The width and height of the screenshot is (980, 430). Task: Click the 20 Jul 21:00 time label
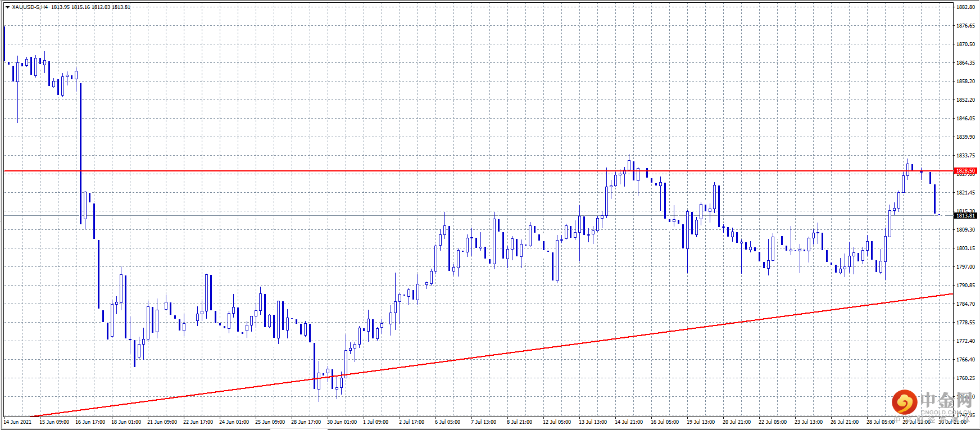point(737,422)
